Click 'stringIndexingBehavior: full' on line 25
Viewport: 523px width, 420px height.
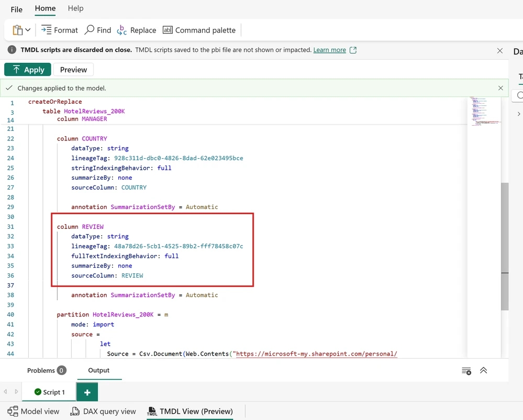pos(121,168)
